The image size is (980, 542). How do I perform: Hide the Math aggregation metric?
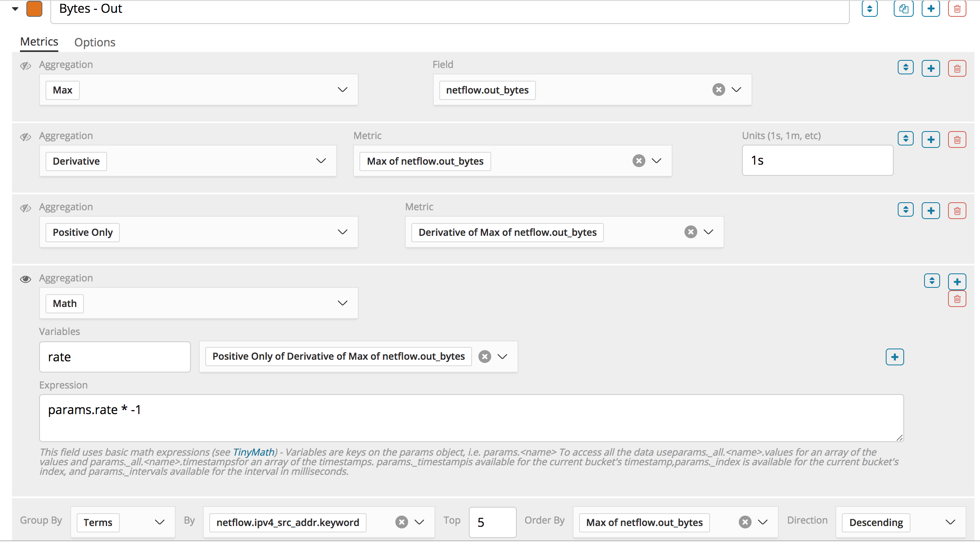pos(26,279)
